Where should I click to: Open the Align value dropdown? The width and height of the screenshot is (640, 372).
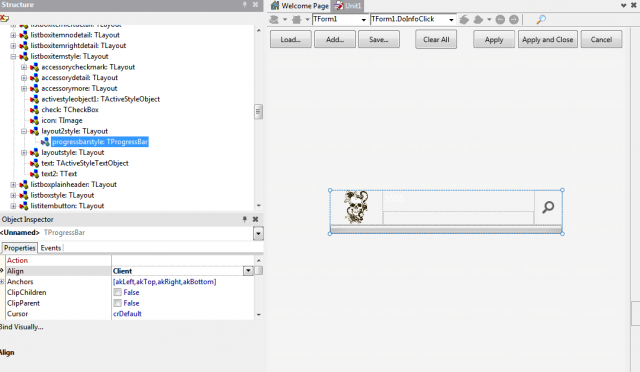(x=248, y=271)
